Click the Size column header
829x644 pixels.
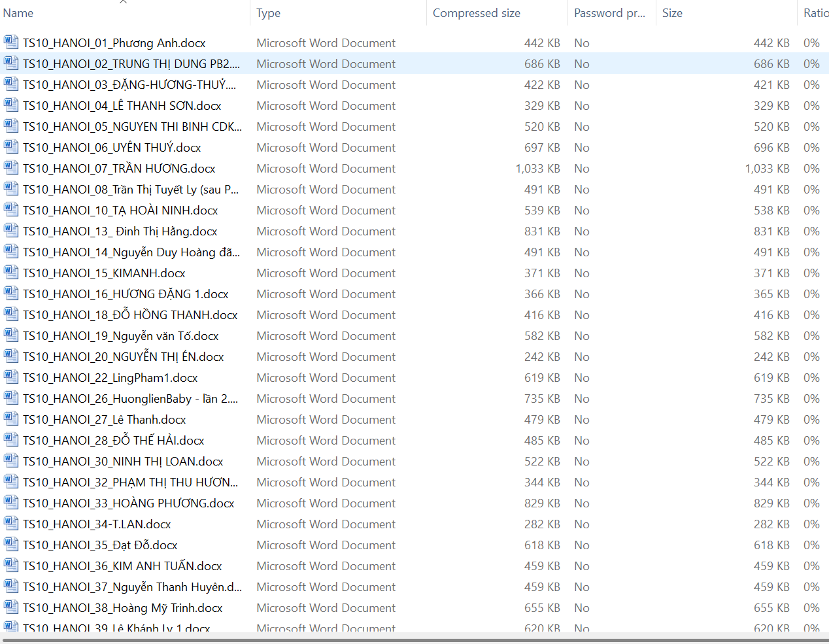pyautogui.click(x=671, y=13)
